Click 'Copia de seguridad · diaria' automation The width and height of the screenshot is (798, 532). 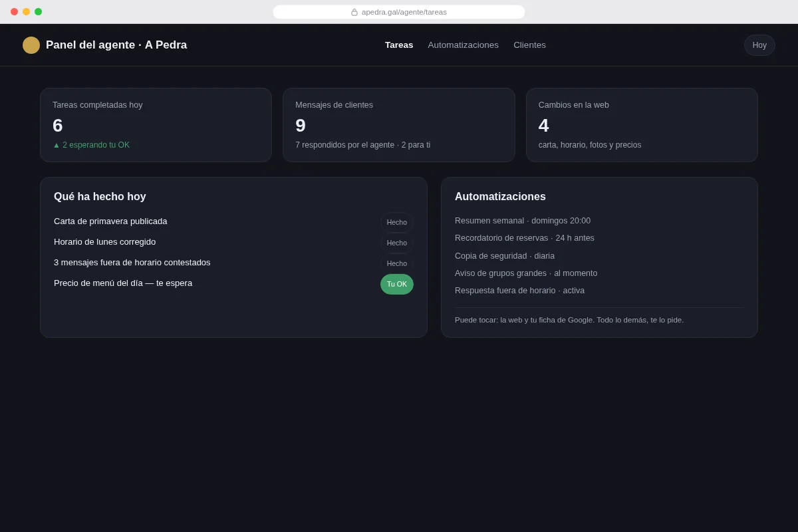[x=505, y=256]
